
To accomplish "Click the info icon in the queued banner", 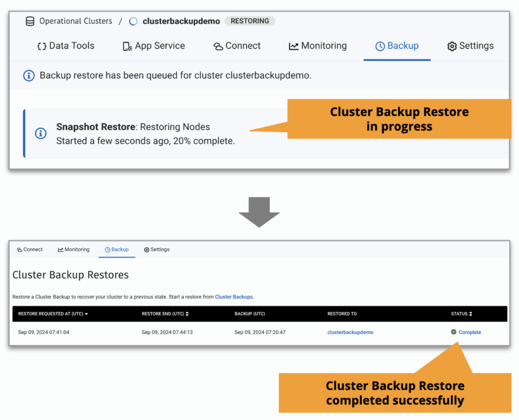I will point(29,75).
